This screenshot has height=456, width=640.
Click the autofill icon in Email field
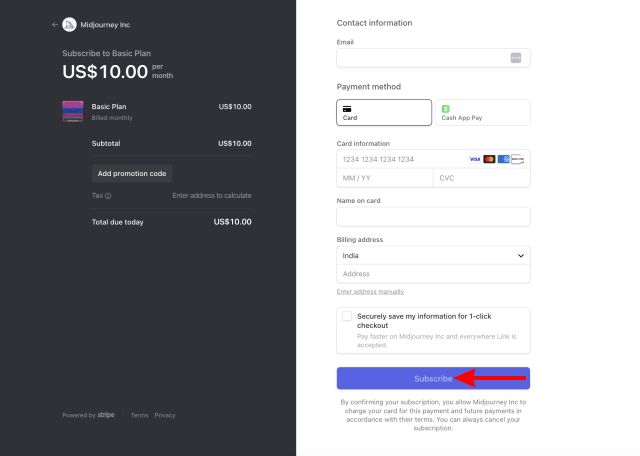click(x=516, y=58)
